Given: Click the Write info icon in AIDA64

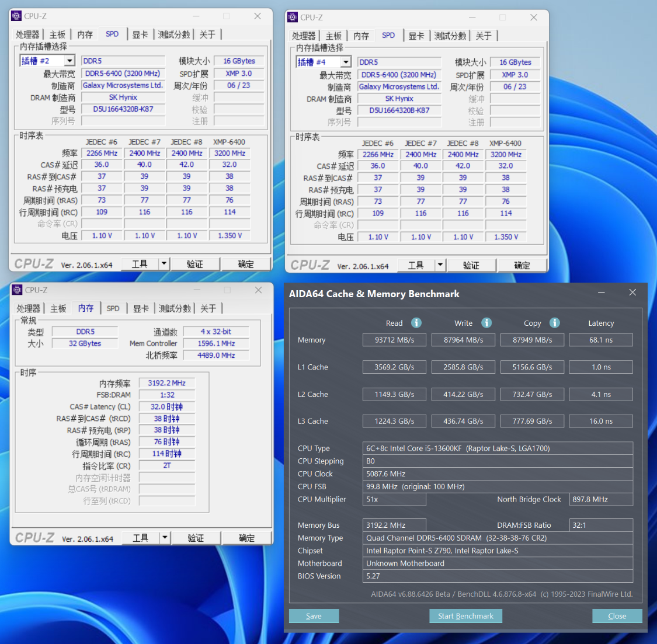Looking at the screenshot, I should click(486, 323).
